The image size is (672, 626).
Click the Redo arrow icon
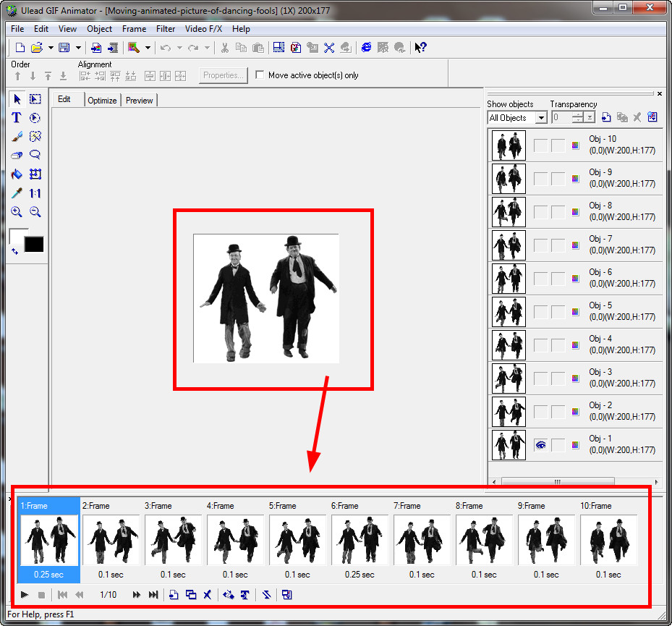pos(193,48)
